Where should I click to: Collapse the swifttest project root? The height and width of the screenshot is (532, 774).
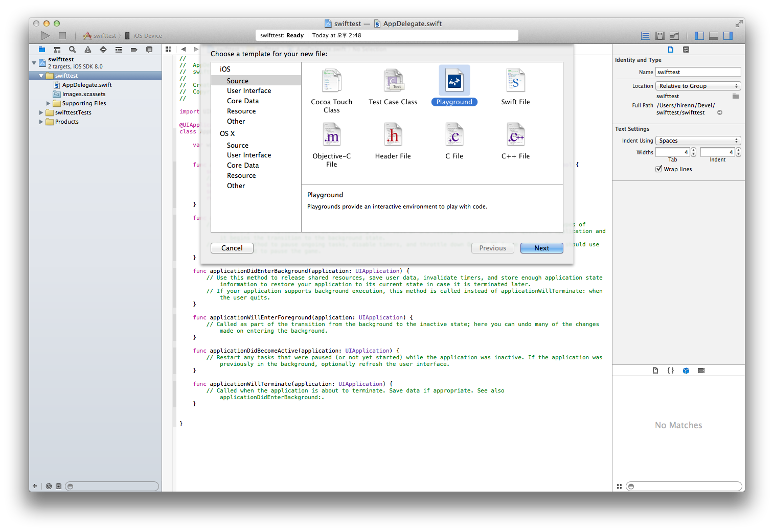coord(34,63)
